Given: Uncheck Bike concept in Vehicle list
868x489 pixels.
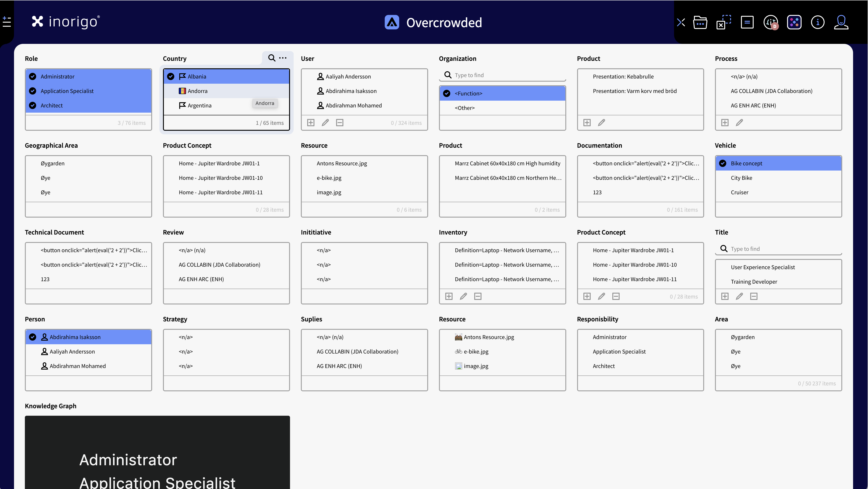Looking at the screenshot, I should [723, 164].
